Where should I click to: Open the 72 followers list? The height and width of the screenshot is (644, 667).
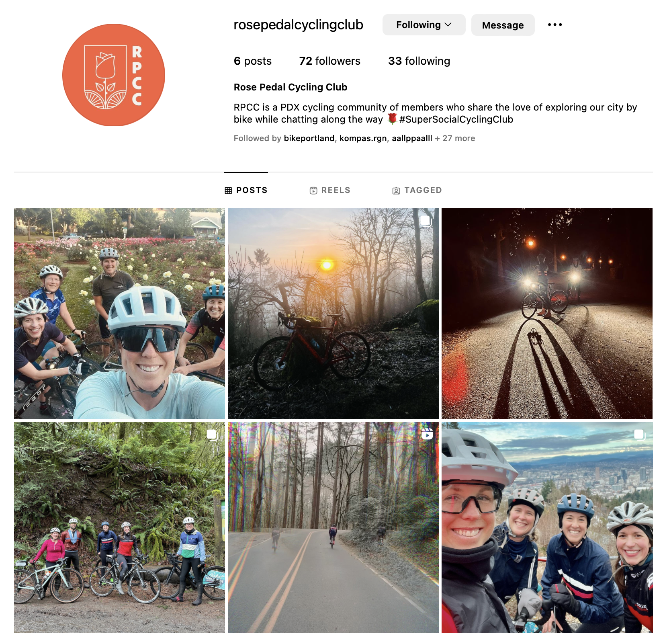(x=330, y=61)
